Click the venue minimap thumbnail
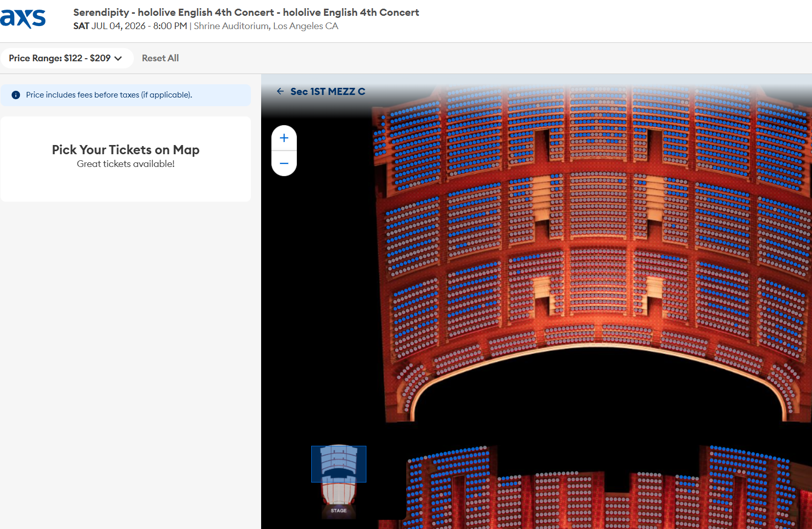The image size is (812, 529). [x=339, y=482]
